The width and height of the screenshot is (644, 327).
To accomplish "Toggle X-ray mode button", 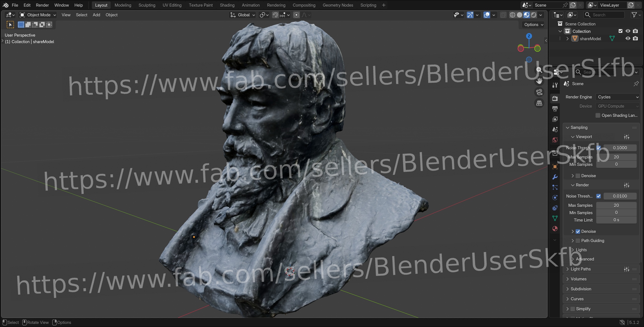I will [x=503, y=15].
